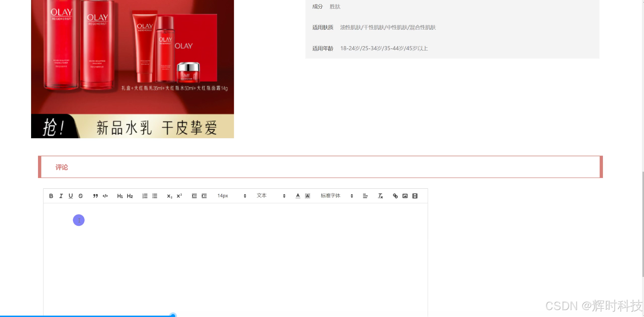Viewport: 644px width, 317px height.
Task: Apply superscript formatting
Action: point(179,196)
